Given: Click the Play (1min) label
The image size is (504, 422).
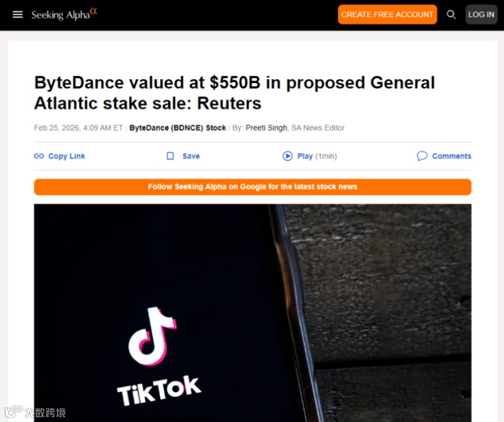Looking at the screenshot, I should [x=317, y=156].
